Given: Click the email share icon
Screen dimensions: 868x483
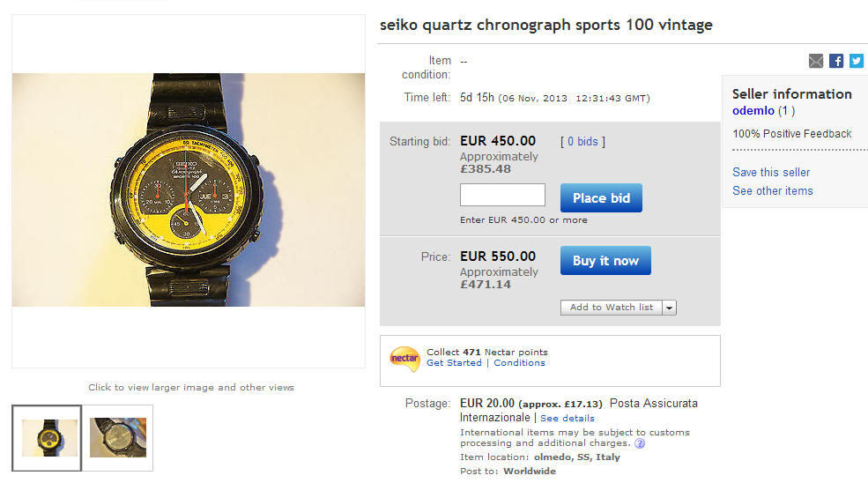Looking at the screenshot, I should [816, 61].
